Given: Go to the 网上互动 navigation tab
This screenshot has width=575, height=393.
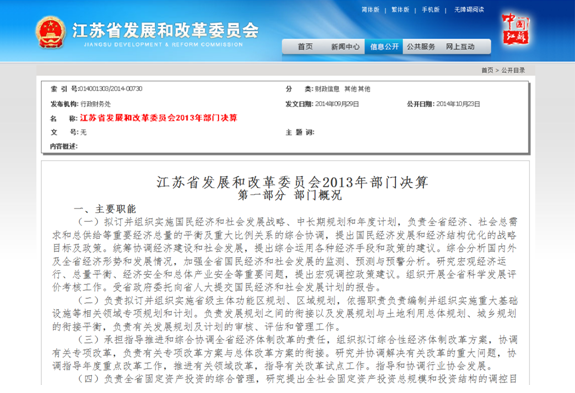Looking at the screenshot, I should [x=460, y=47].
